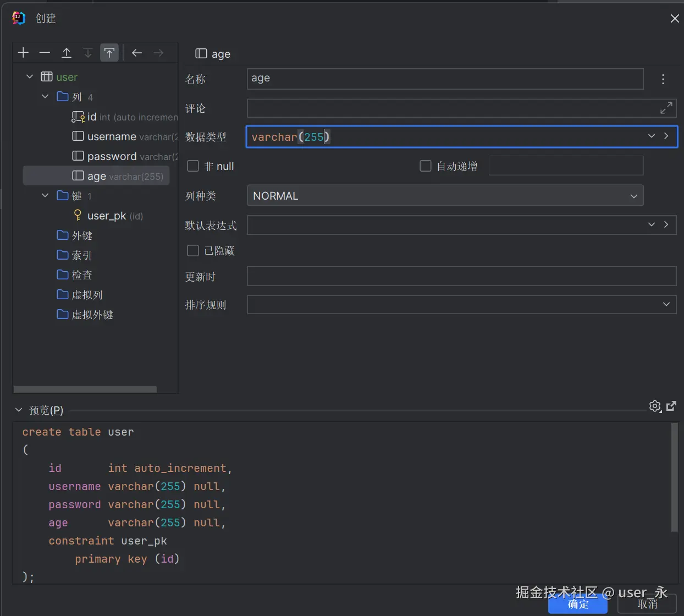This screenshot has width=684, height=616.
Task: Enable the 非 null checkbox
Action: click(193, 166)
